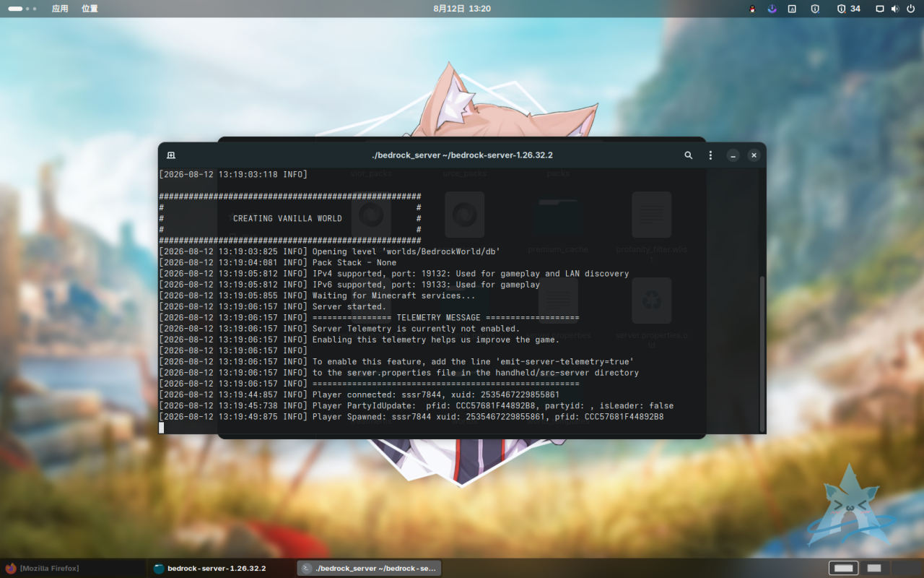Image resolution: width=924 pixels, height=578 pixels.
Task: Click "Enabling this telemetry helps us improve the game."
Action: (x=436, y=340)
